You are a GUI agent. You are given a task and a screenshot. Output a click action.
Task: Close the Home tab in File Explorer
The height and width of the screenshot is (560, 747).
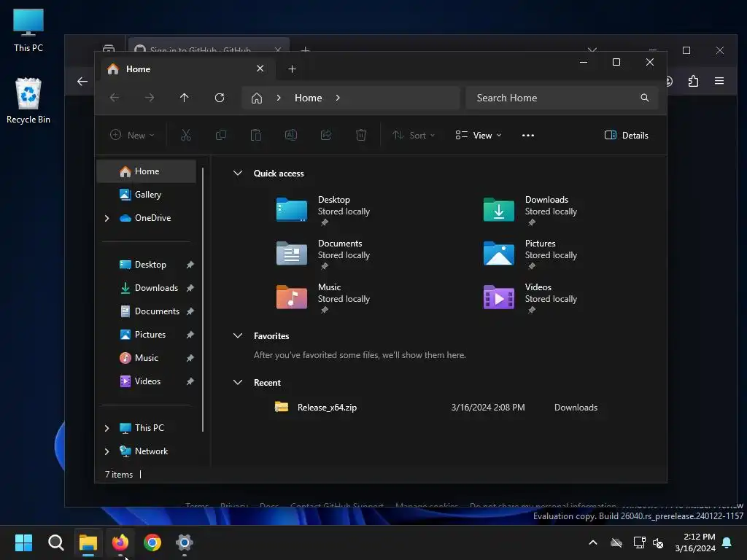[x=260, y=69]
